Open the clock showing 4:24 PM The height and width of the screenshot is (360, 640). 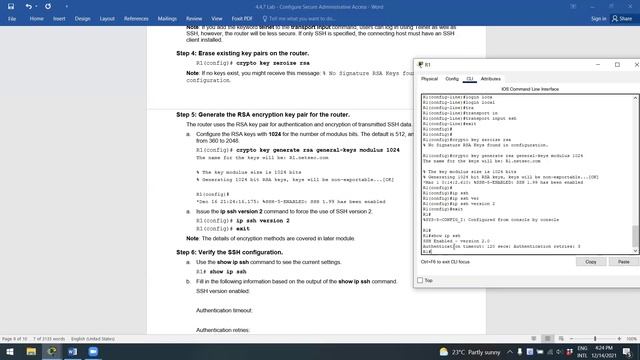point(604,352)
